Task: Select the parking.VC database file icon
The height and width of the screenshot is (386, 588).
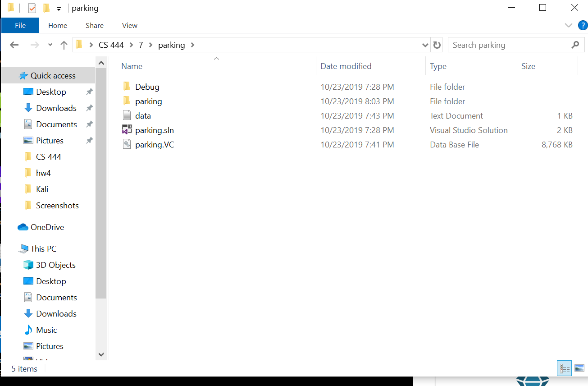Action: point(127,144)
